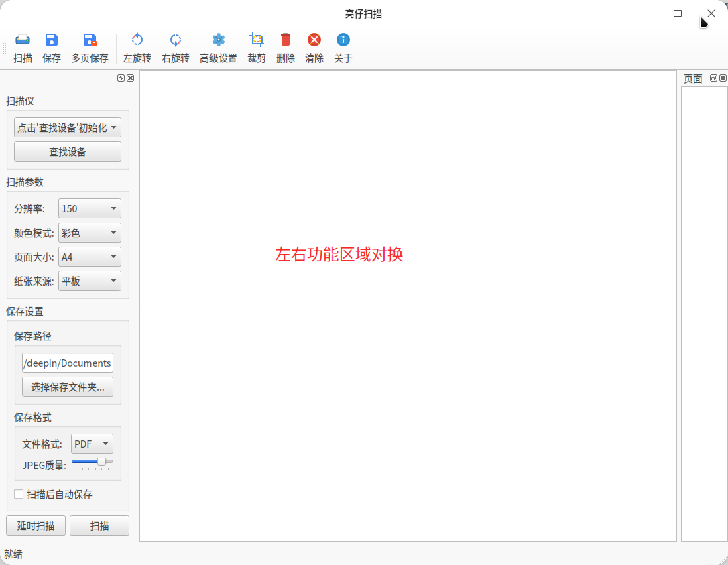This screenshot has width=728, height=565.
Task: Click the 查找设备 button
Action: [68, 152]
